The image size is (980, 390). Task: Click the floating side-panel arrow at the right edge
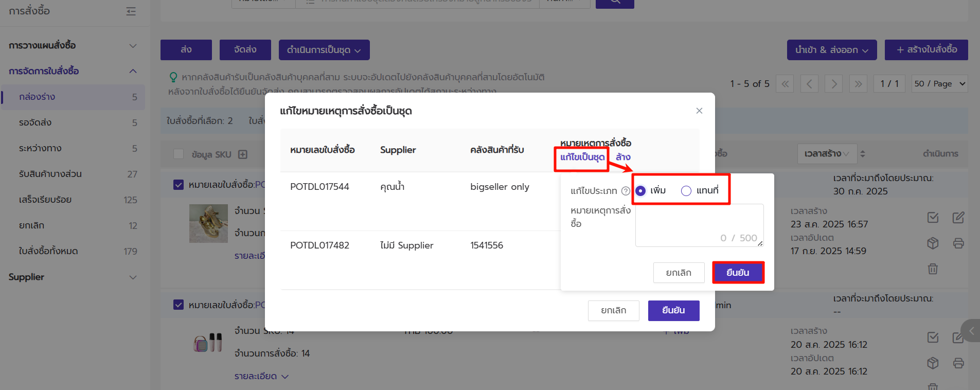971,331
